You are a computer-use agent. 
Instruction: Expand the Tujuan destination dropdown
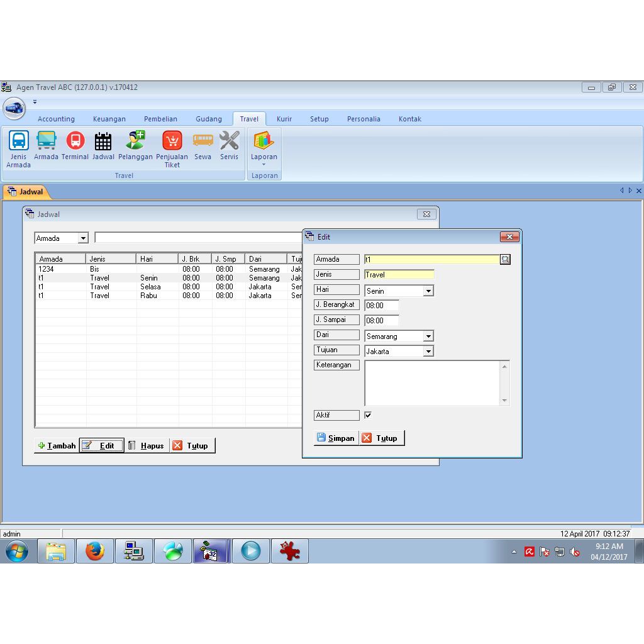(x=428, y=352)
